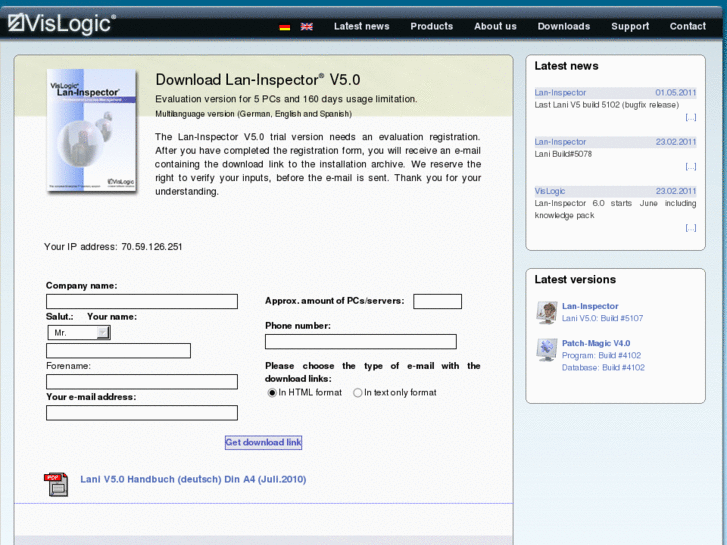This screenshot has height=545, width=727.
Task: Focus the Approx. amount of PCs/servers field
Action: 437,301
